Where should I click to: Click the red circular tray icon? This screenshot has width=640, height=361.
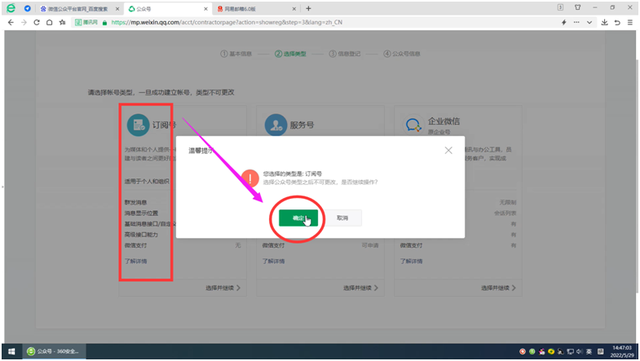(522, 351)
